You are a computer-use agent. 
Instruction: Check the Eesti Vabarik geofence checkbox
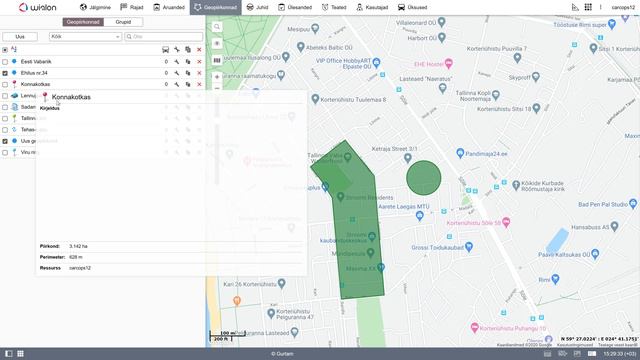(x=5, y=62)
